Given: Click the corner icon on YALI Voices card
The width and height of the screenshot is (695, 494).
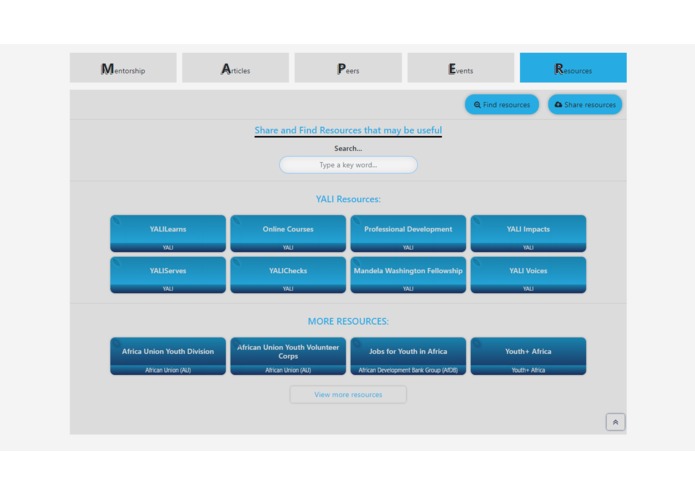Looking at the screenshot, I should 476,262.
